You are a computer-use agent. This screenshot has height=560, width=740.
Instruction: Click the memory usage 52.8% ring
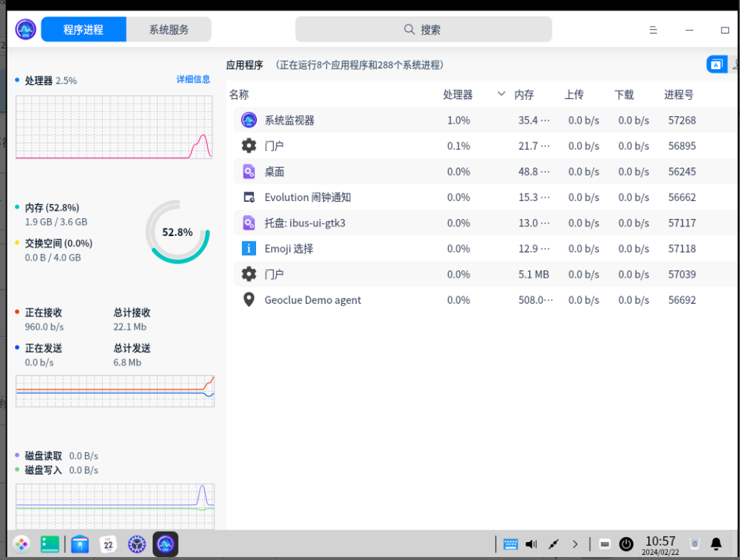click(x=177, y=232)
